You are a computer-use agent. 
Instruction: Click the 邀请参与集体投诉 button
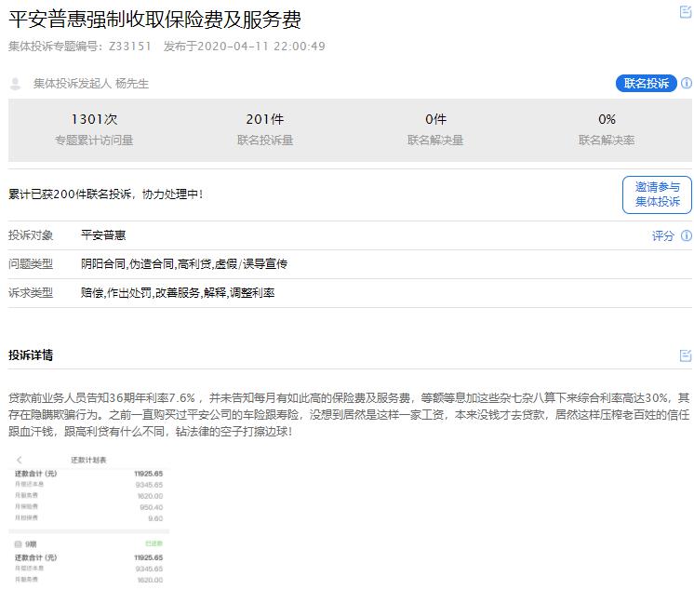point(657,194)
